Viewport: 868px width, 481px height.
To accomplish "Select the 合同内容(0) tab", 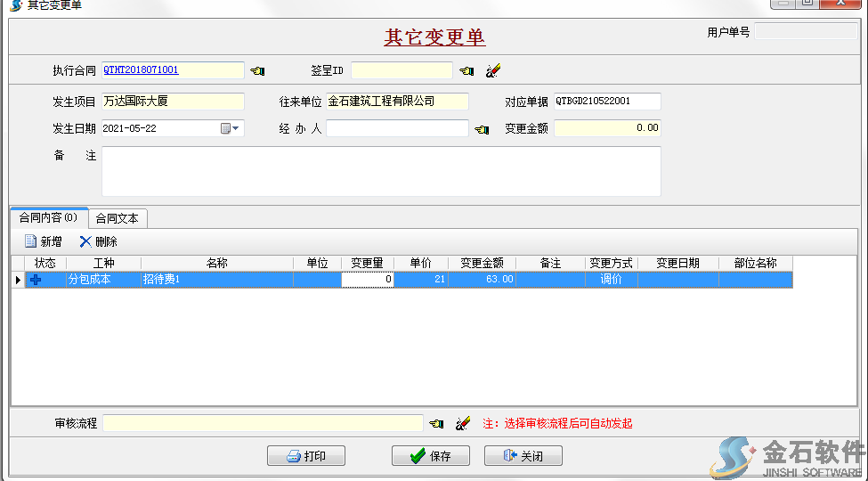I will [x=49, y=217].
